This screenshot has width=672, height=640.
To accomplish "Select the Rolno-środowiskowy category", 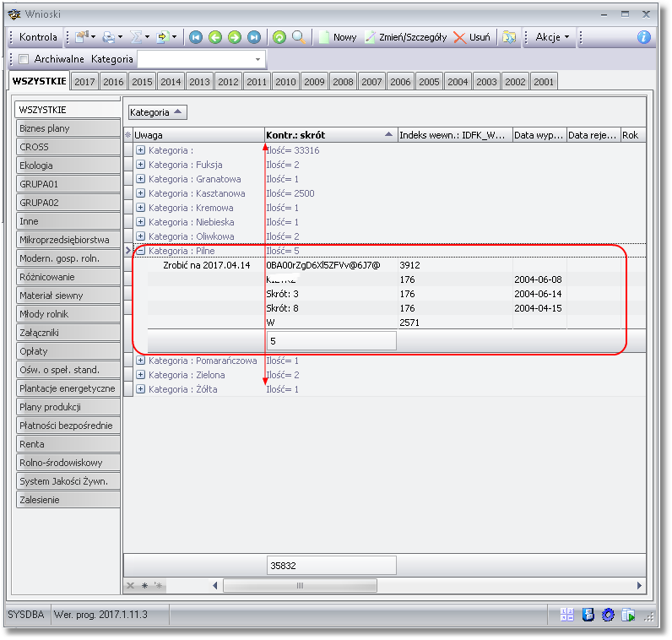I will coord(68,463).
